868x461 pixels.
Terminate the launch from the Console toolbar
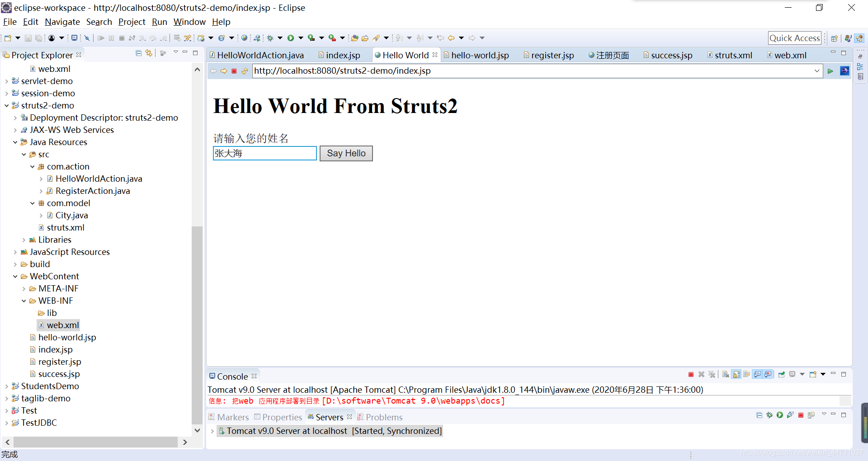tap(691, 375)
